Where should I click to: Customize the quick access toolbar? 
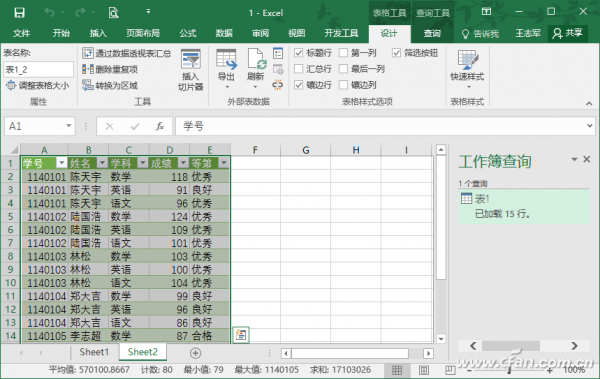[148, 11]
